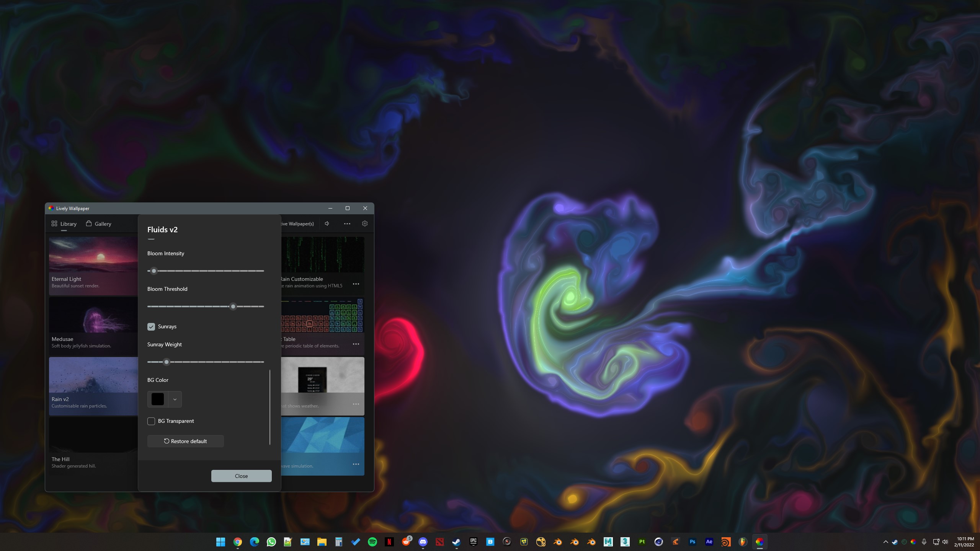Disable the Sunrays checkbox
The width and height of the screenshot is (980, 551).
[x=151, y=327]
